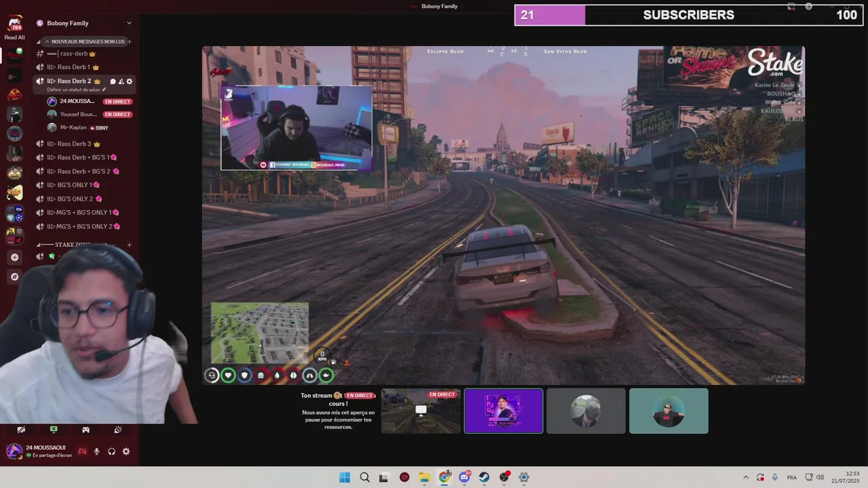Image resolution: width=868 pixels, height=488 pixels.
Task: Open Windows taskbar search
Action: pos(365,477)
